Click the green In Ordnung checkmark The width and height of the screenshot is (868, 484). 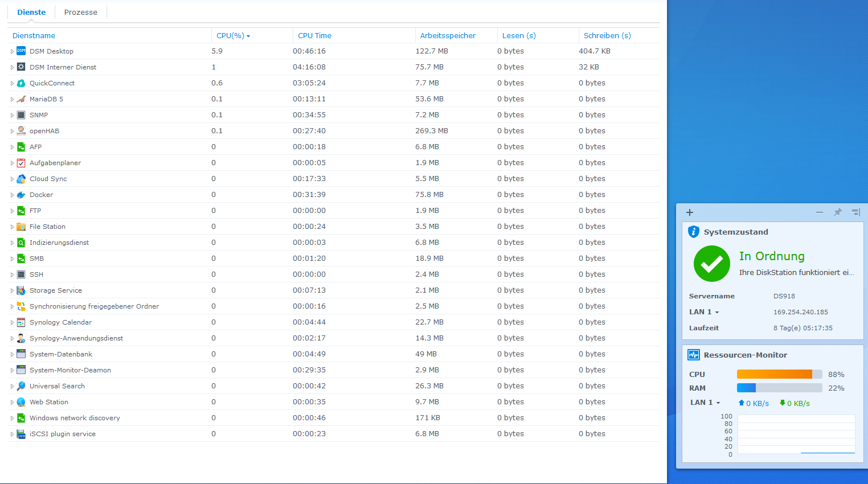pos(712,264)
